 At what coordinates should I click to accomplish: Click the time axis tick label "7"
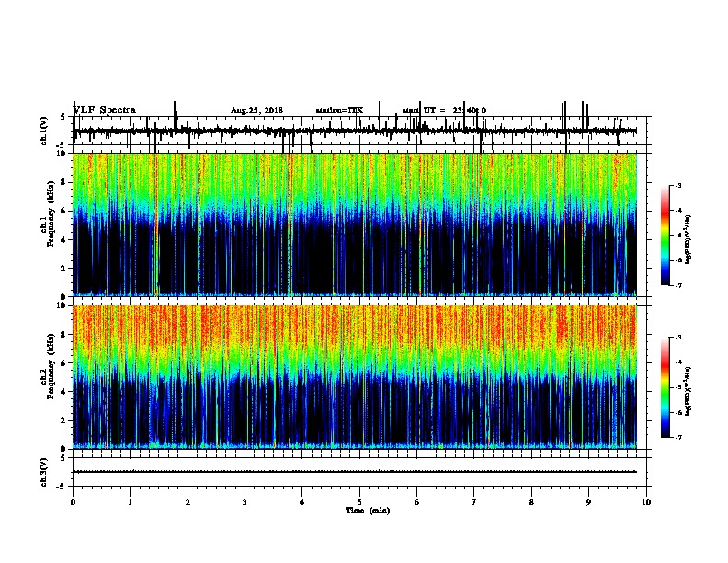click(474, 502)
